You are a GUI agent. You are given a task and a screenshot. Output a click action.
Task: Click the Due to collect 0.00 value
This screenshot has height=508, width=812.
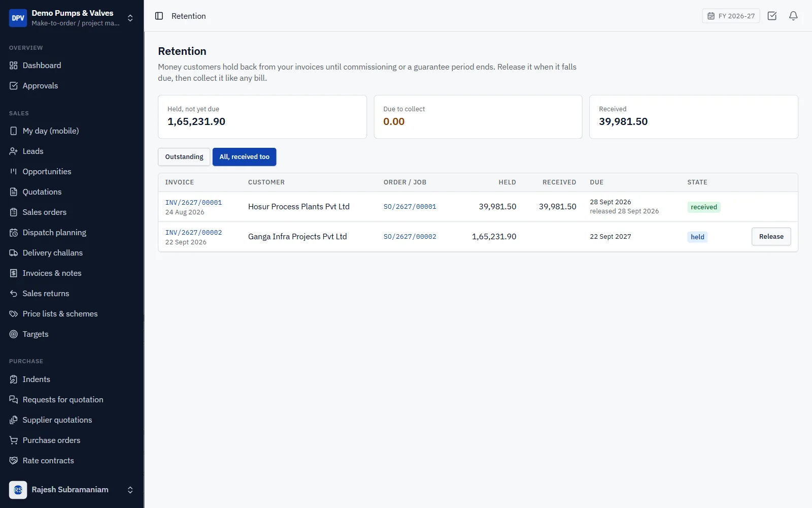click(x=394, y=121)
